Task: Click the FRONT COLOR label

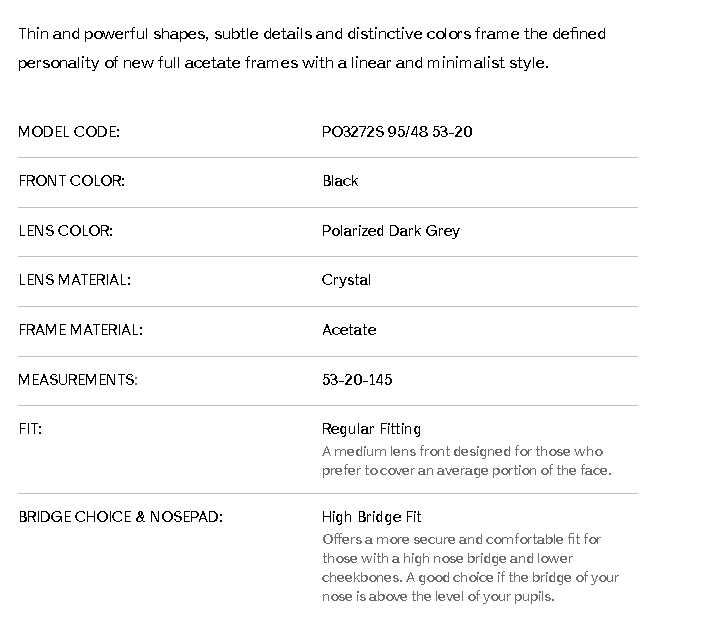Action: click(71, 181)
